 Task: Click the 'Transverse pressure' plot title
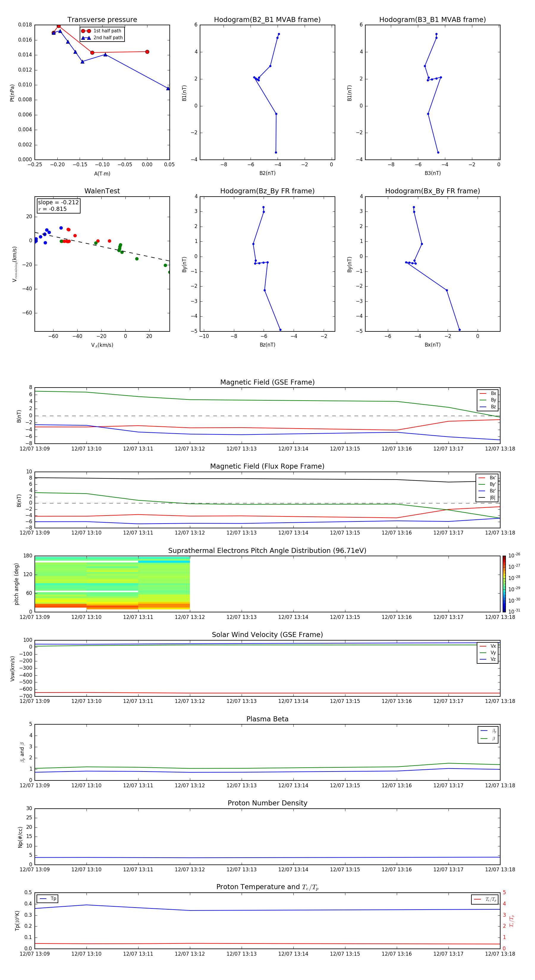[102, 20]
